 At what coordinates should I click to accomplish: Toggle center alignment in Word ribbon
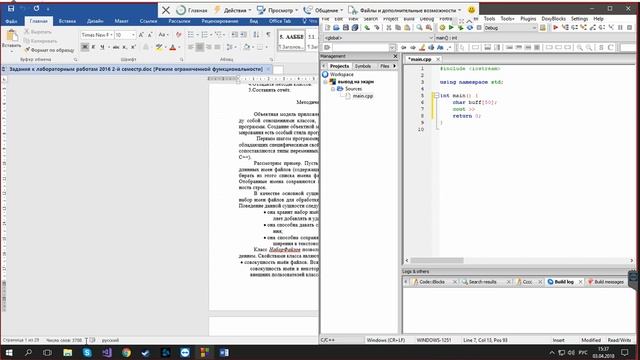click(x=200, y=47)
